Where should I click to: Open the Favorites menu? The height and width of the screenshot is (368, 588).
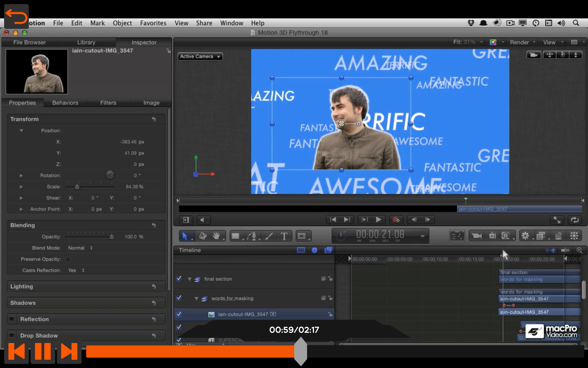153,23
